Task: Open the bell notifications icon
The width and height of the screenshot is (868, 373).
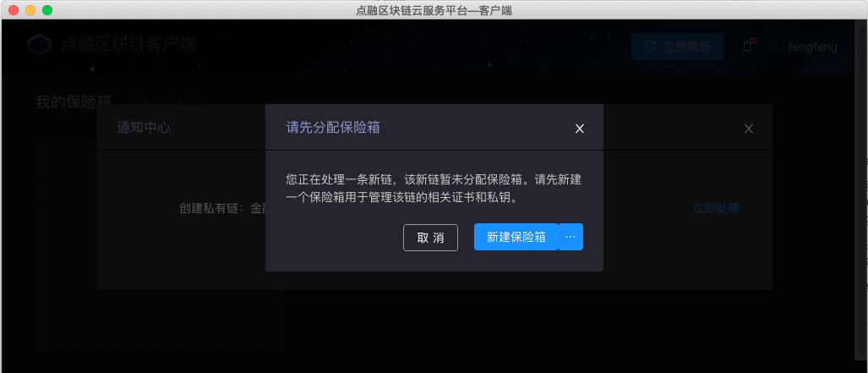Action: (747, 46)
